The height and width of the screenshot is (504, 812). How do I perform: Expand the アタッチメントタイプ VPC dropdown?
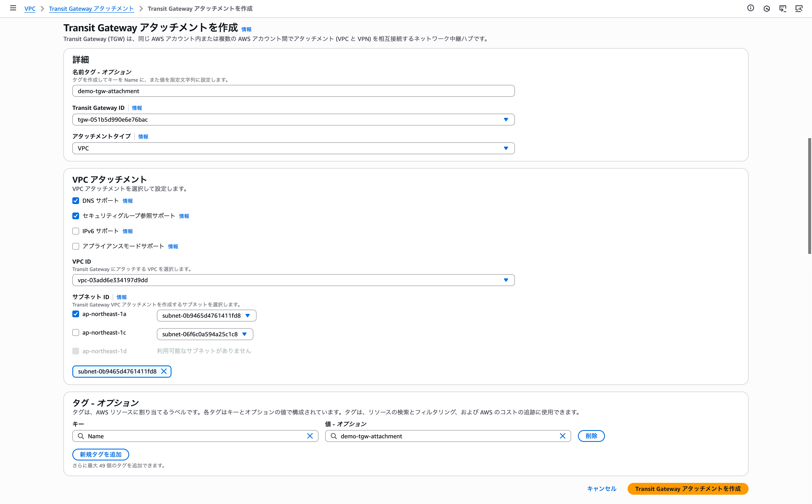click(293, 148)
